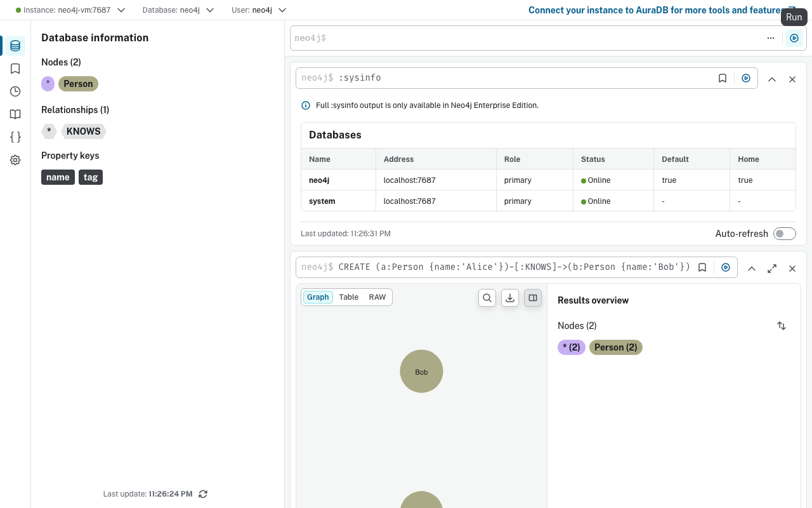Open the Parameters curly braces icon
The width and height of the screenshot is (812, 508).
[15, 137]
